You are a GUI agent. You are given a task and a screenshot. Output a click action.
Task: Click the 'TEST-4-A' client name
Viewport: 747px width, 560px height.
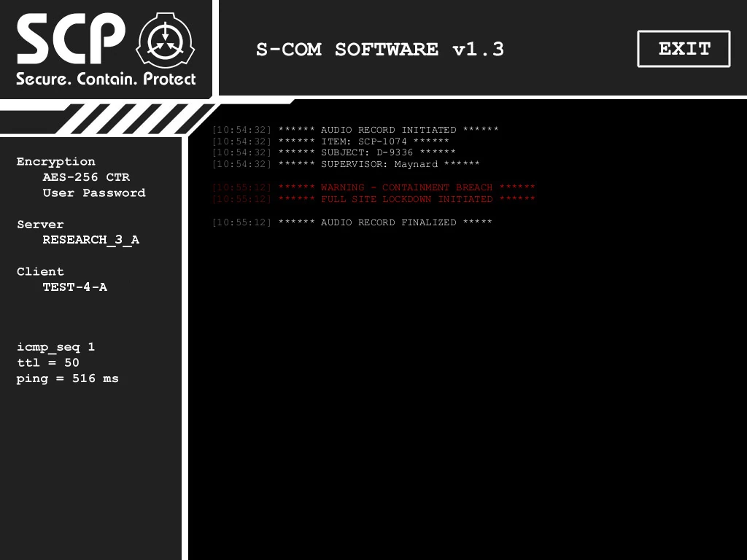point(75,287)
